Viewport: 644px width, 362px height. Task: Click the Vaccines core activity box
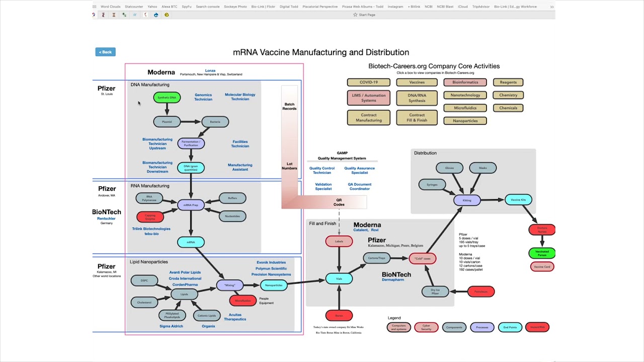click(x=417, y=82)
